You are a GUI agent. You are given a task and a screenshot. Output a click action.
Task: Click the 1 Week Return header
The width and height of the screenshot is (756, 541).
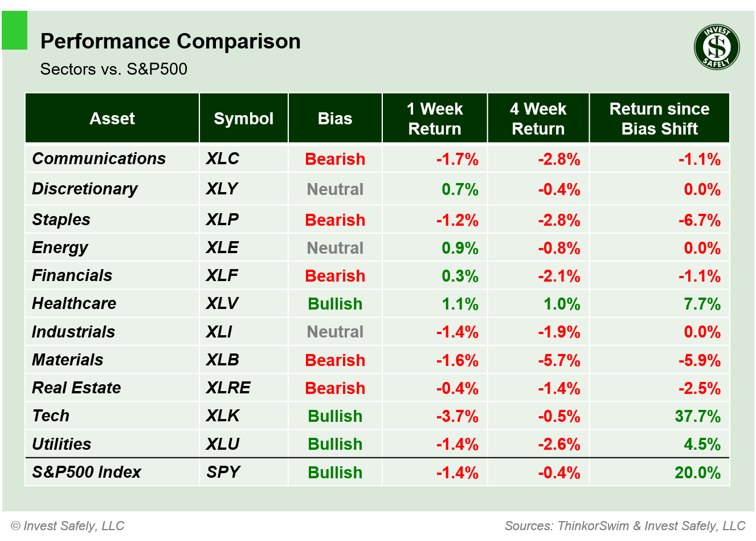(435, 119)
